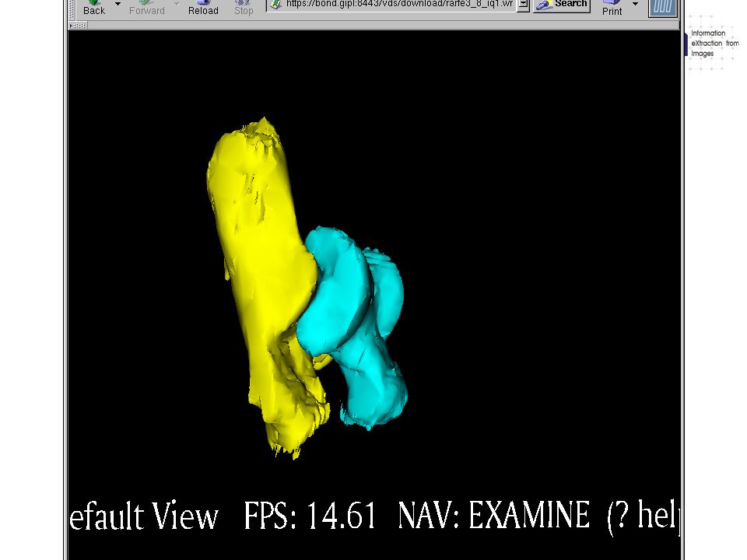Stop the page from loading
747x560 pixels.
(x=244, y=8)
